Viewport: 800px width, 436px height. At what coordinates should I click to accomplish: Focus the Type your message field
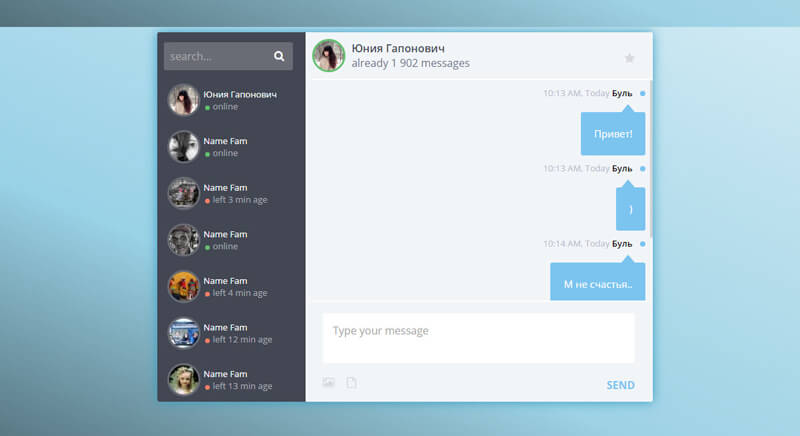pos(479,338)
